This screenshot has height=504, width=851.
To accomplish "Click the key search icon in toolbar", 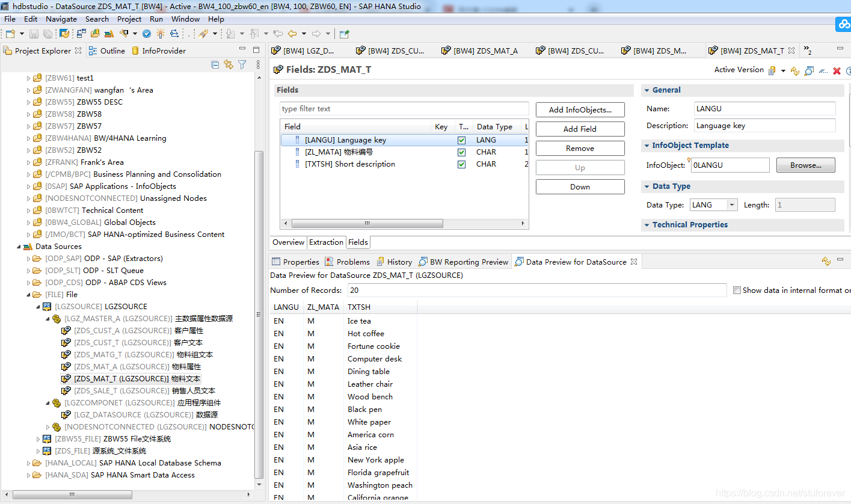I will (124, 34).
